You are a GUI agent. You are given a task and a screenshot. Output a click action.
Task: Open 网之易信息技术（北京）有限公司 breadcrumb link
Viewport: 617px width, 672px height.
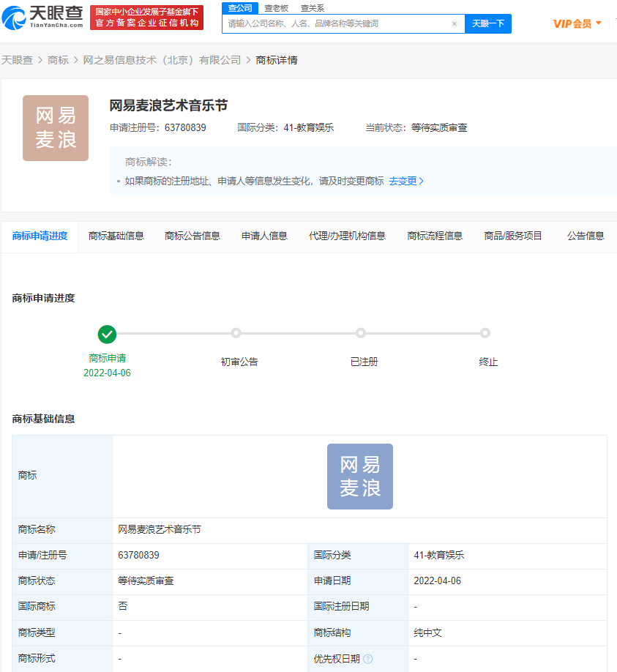(x=162, y=60)
